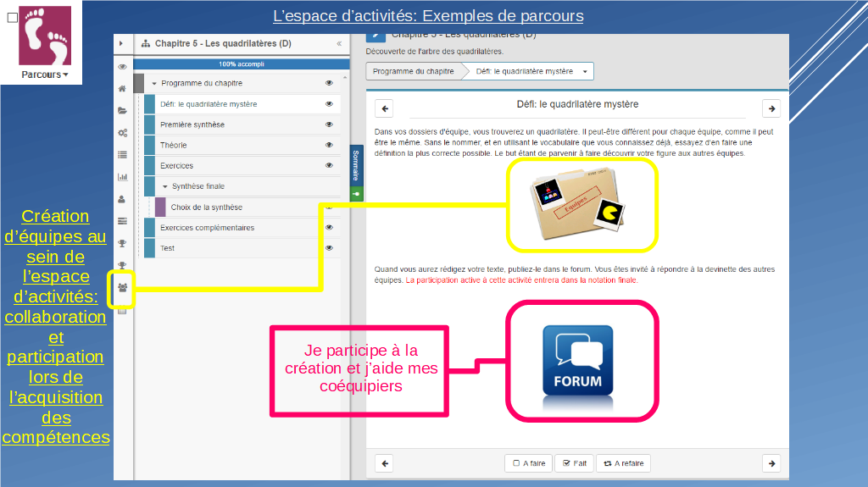Viewport: 868px width, 487px height.
Task: Go to next page with bottom right arrow
Action: click(x=771, y=463)
